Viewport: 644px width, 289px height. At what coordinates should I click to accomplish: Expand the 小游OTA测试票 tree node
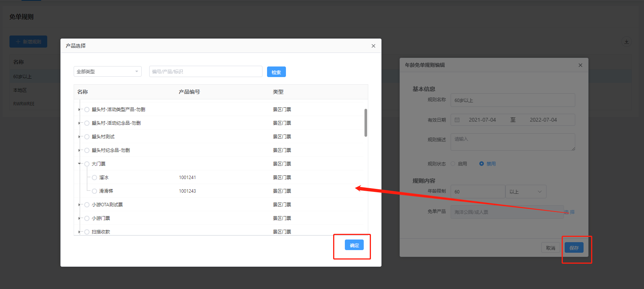(x=79, y=205)
